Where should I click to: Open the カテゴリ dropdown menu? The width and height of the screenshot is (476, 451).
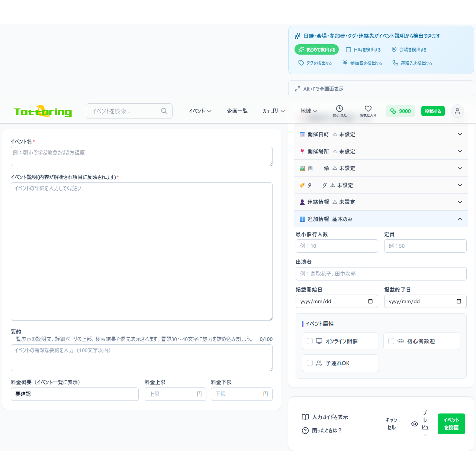274,111
